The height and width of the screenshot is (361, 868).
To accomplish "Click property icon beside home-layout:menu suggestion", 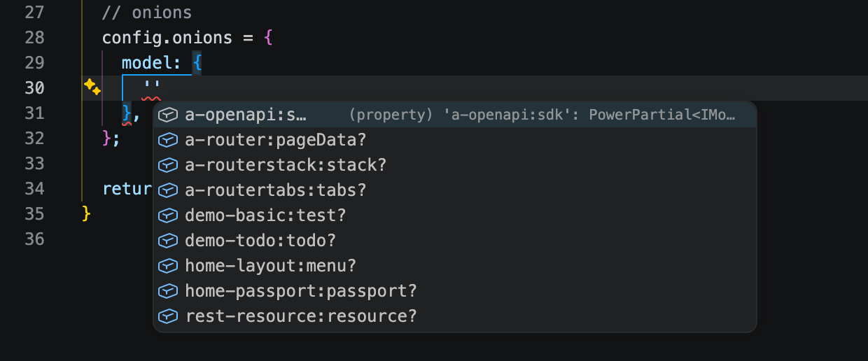I will point(167,266).
